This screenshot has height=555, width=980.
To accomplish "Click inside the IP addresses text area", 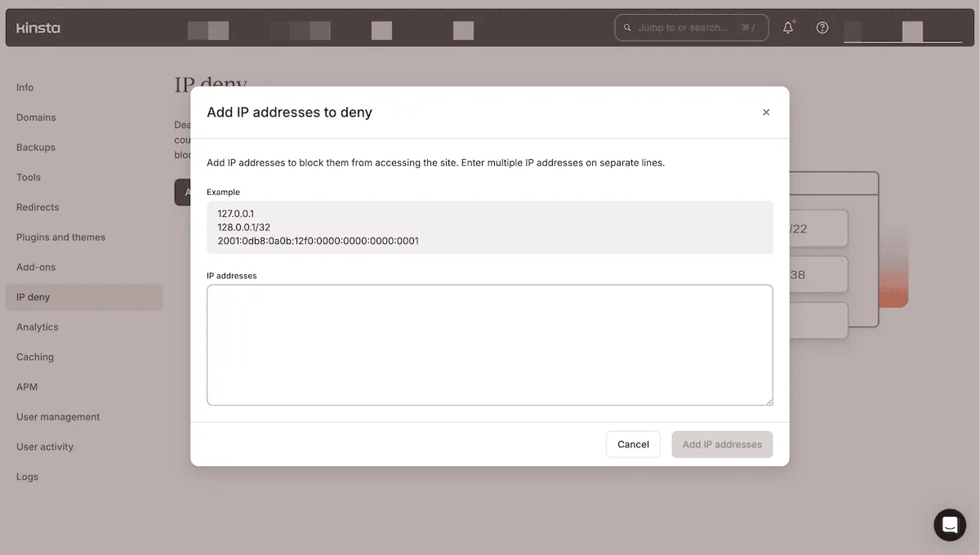I will pos(489,344).
